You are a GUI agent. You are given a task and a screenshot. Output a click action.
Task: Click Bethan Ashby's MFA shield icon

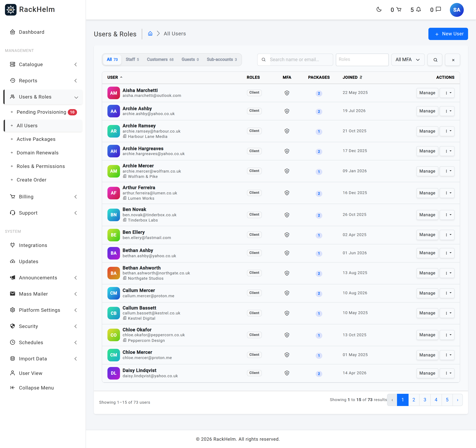point(287,253)
